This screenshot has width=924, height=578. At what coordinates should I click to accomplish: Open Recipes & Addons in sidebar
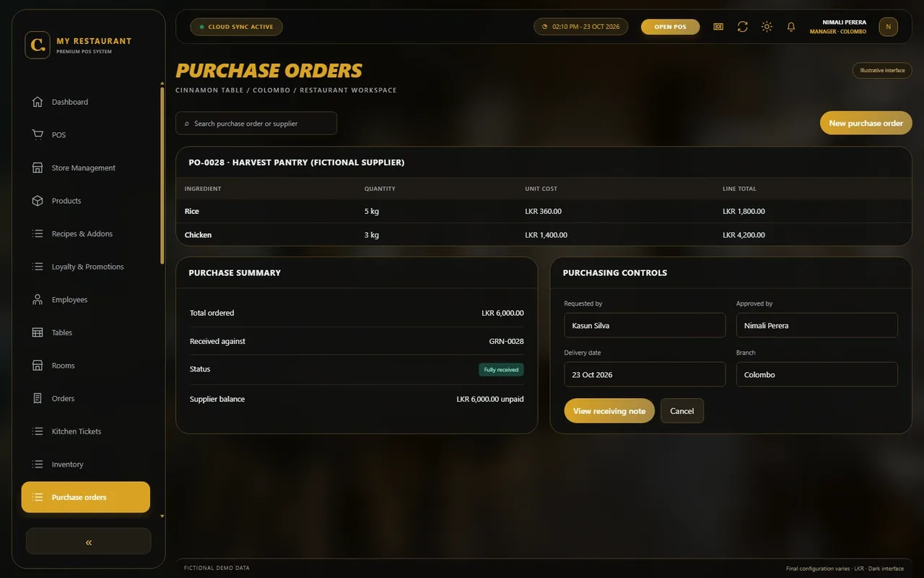[x=86, y=234]
